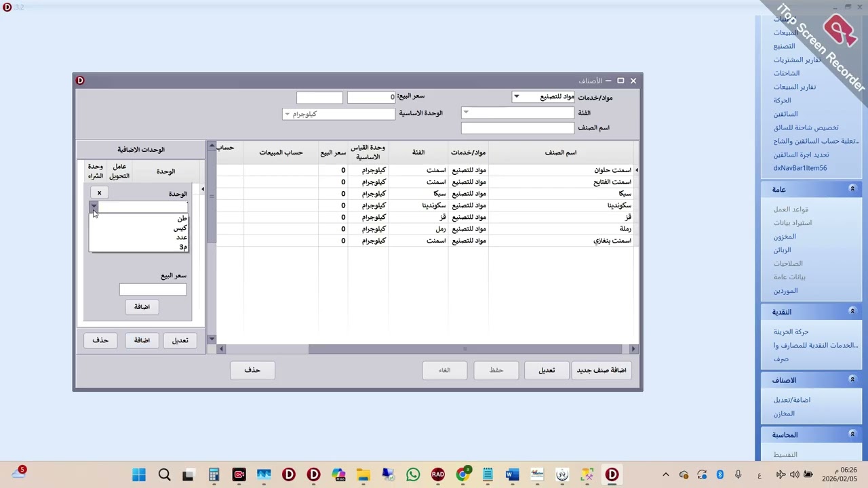Select row اسمنت حلوان in grid
868x488 pixels.
[x=424, y=170]
